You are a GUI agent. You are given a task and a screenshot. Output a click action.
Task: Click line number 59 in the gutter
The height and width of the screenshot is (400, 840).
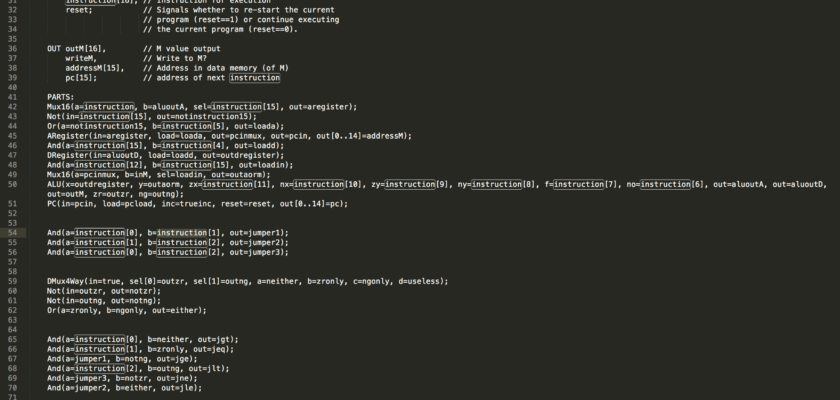click(13, 281)
